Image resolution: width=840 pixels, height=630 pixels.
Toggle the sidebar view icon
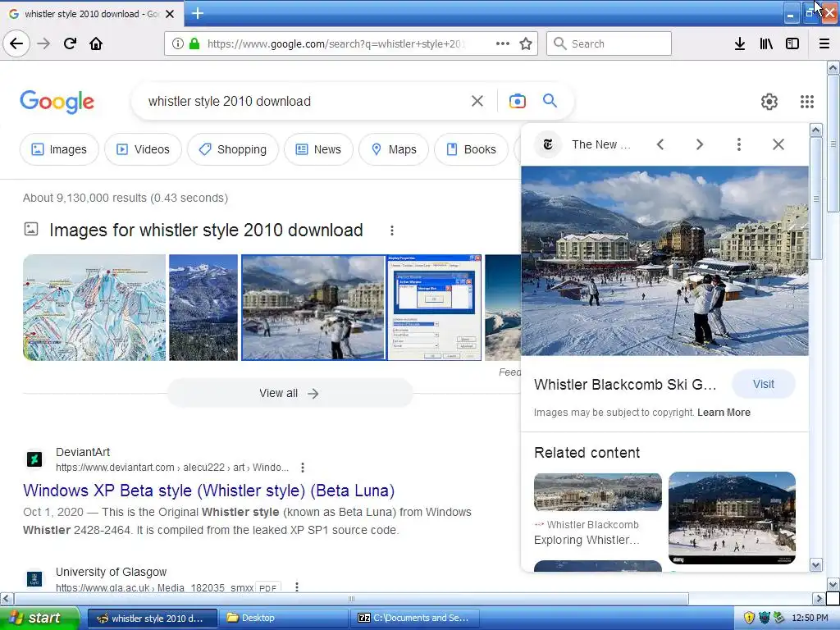coord(792,43)
